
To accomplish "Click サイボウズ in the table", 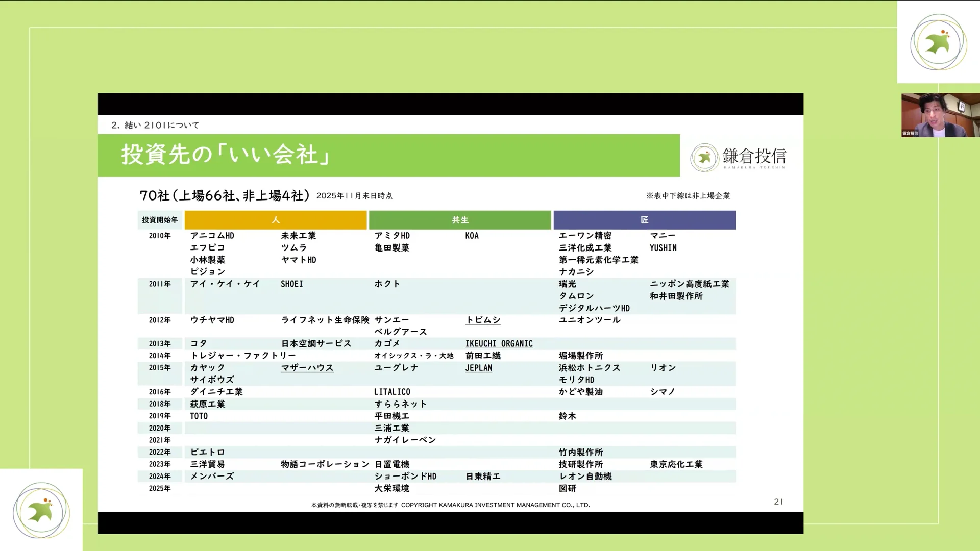I will pos(212,380).
